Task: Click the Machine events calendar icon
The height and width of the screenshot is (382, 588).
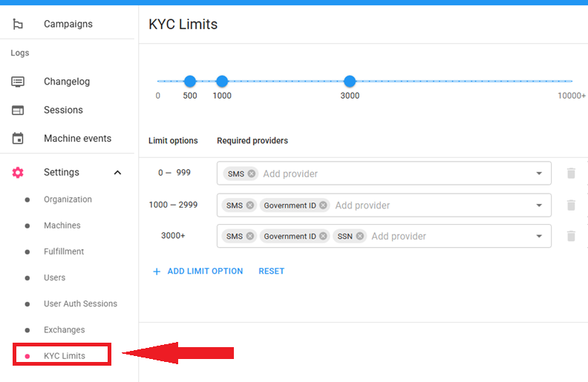Action: (x=18, y=138)
